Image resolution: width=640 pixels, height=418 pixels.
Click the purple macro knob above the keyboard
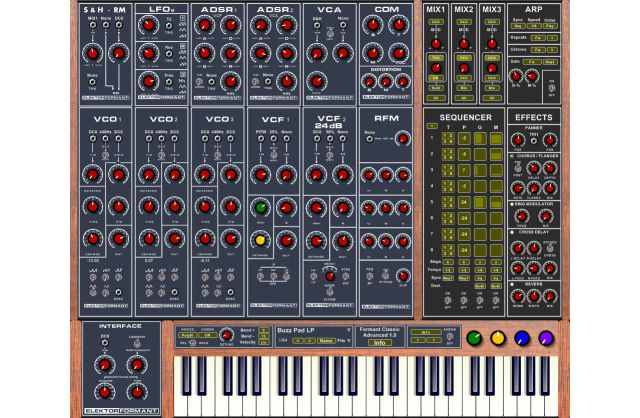coord(546,338)
